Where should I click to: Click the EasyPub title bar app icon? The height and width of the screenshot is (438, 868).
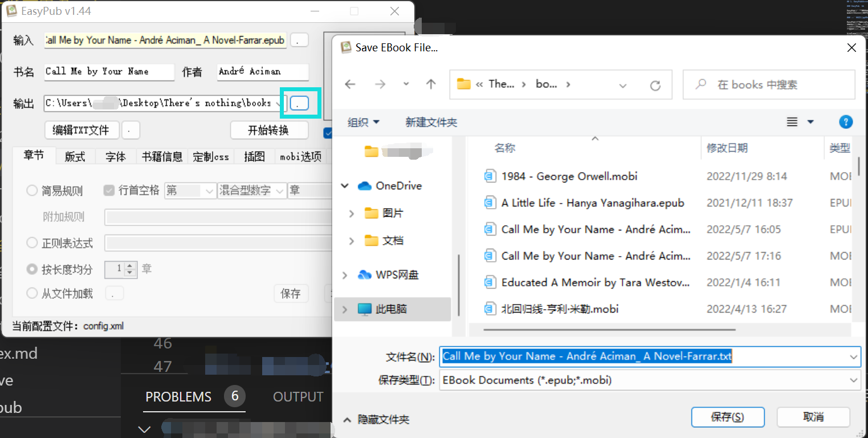(x=12, y=11)
